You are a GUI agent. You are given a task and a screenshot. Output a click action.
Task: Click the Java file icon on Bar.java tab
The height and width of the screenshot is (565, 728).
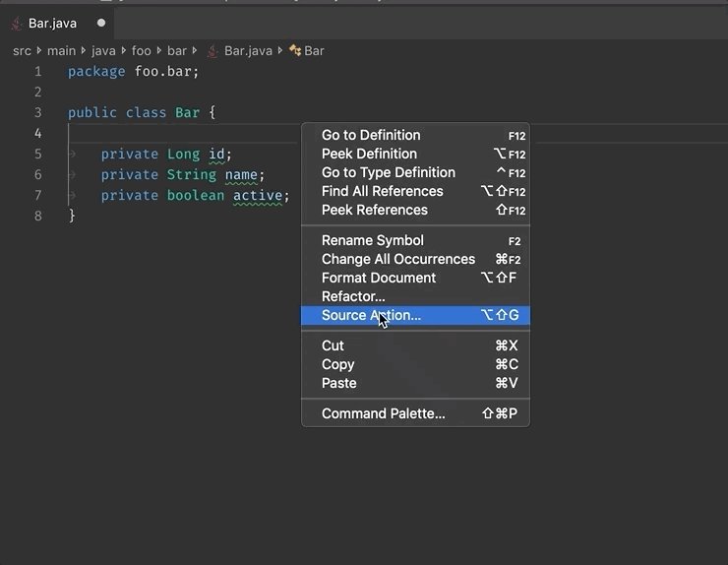[x=17, y=24]
